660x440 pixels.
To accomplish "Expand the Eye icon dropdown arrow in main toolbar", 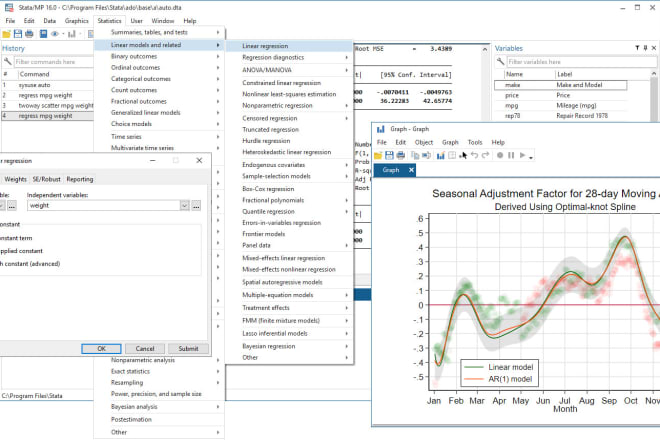I will (x=63, y=34).
